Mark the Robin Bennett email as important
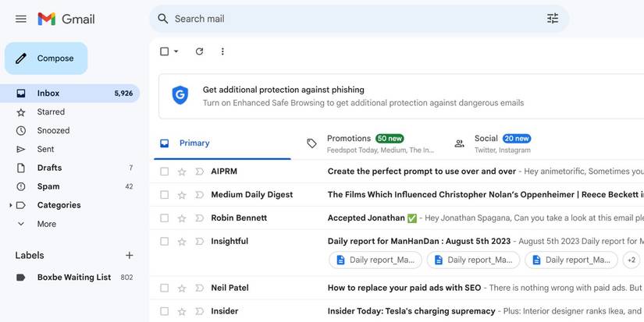This screenshot has width=644, height=322. 199,218
